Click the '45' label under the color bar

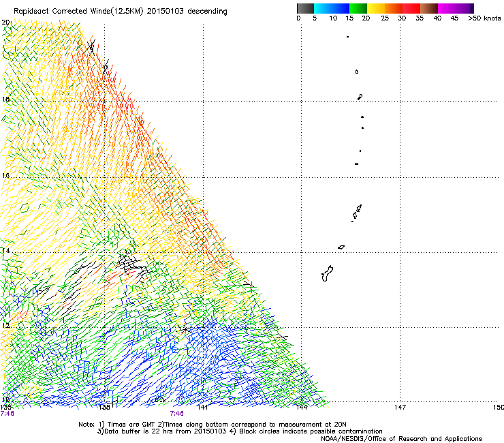pyautogui.click(x=454, y=18)
